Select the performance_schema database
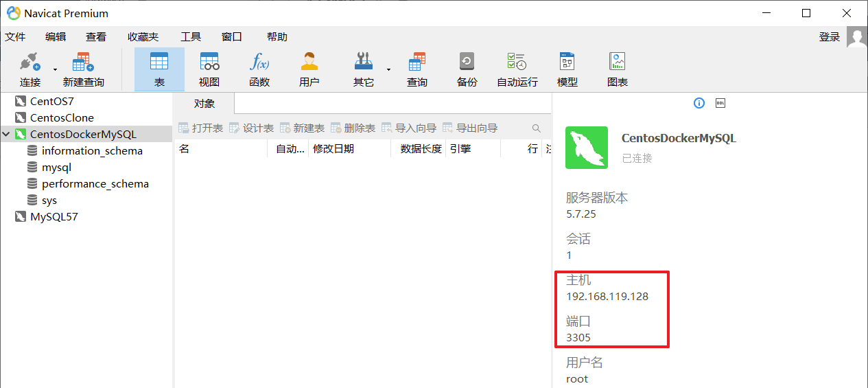This screenshot has height=388, width=868. click(x=95, y=183)
